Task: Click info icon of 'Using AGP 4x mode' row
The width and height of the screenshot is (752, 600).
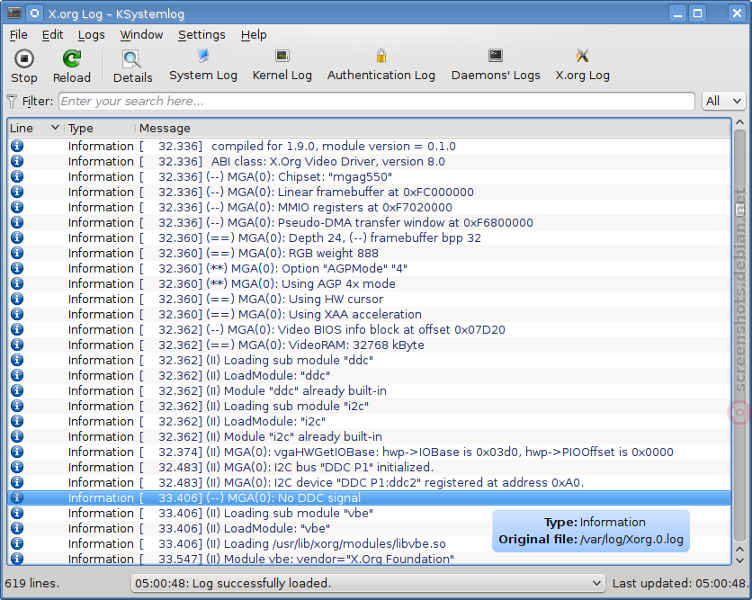Action: pyautogui.click(x=17, y=283)
